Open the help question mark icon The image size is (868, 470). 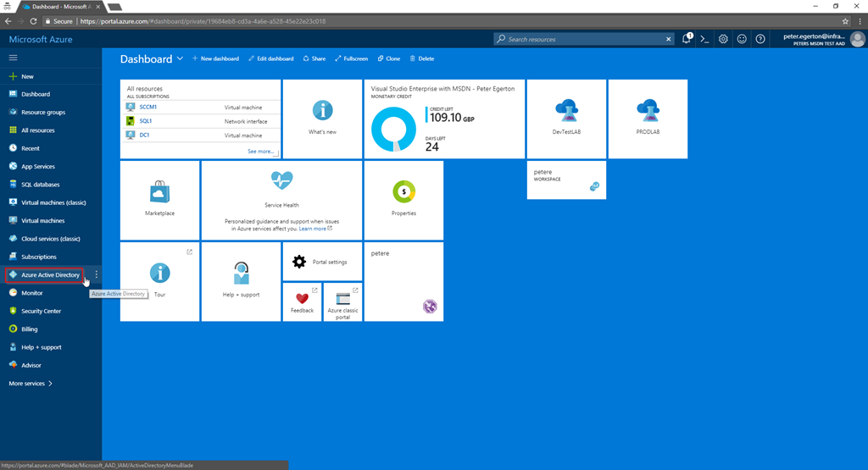pos(760,39)
